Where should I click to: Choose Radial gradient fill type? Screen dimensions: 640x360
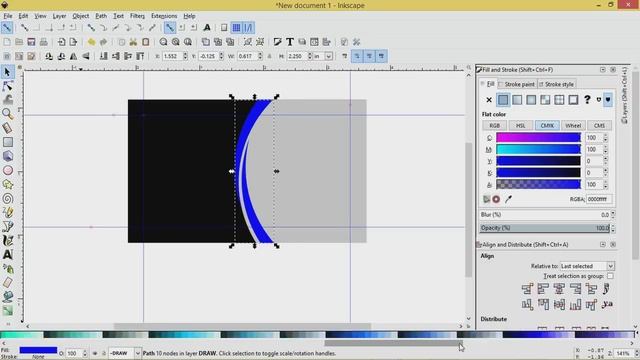[531, 100]
